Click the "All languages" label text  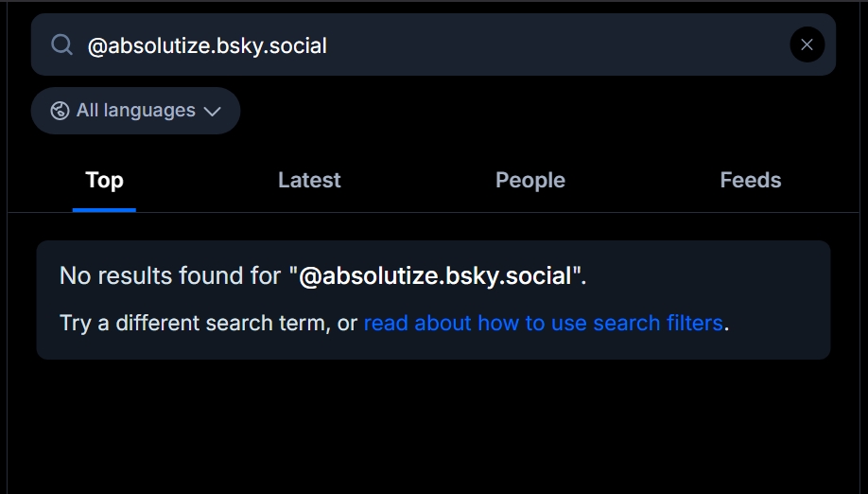(135, 111)
